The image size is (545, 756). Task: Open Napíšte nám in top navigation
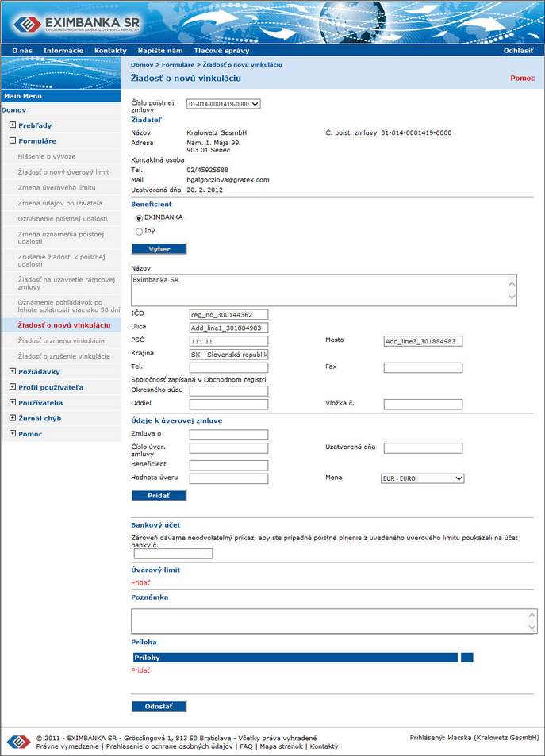[160, 51]
